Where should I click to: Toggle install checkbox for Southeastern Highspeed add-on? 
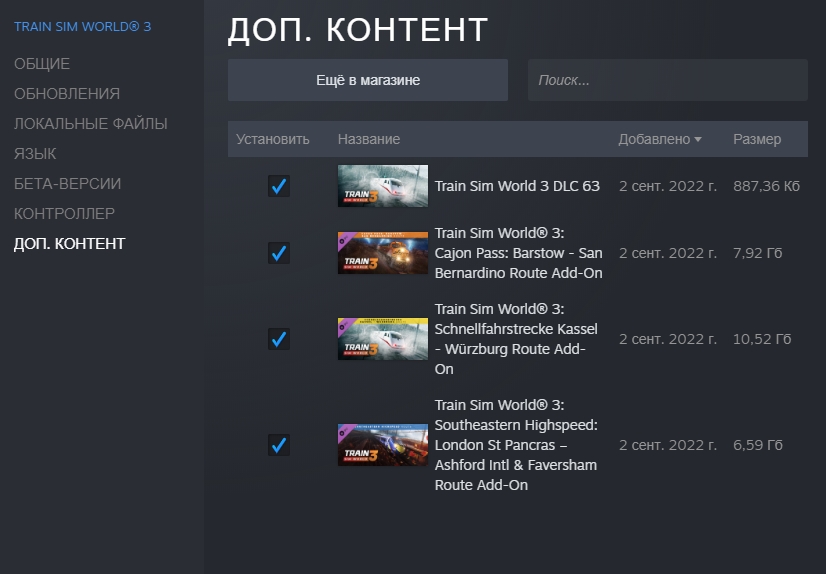click(x=279, y=445)
